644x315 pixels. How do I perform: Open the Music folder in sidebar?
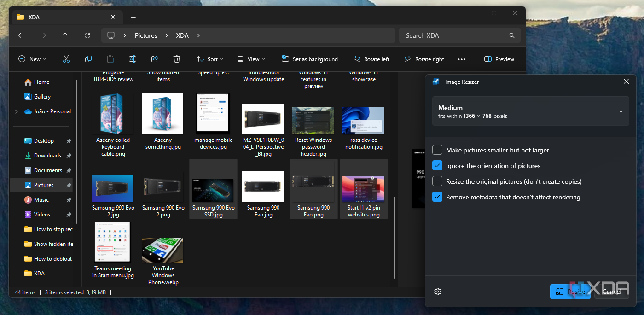tap(41, 200)
